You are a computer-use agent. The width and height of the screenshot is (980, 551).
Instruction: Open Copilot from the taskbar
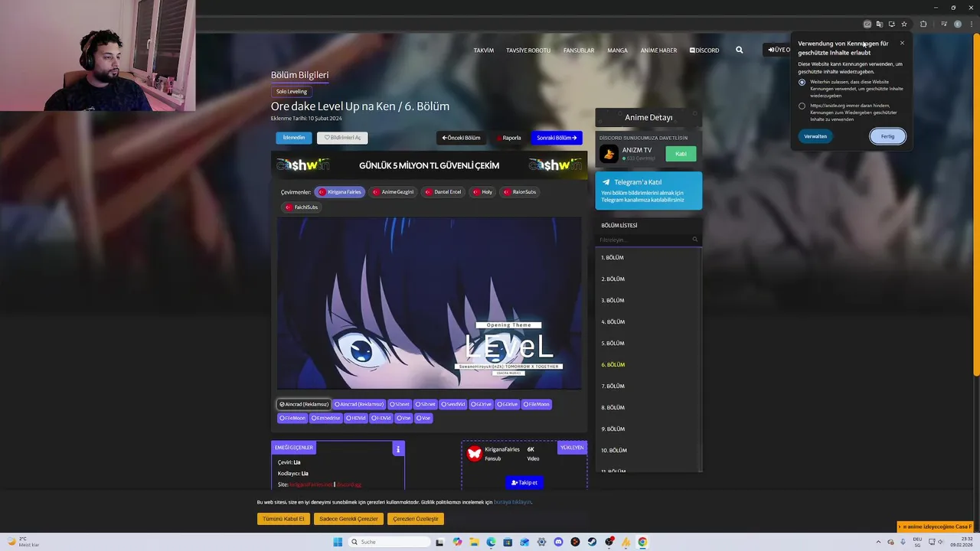[457, 542]
